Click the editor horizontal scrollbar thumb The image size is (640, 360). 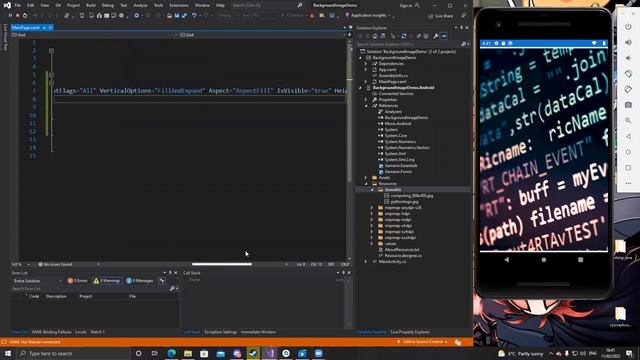tap(222, 264)
